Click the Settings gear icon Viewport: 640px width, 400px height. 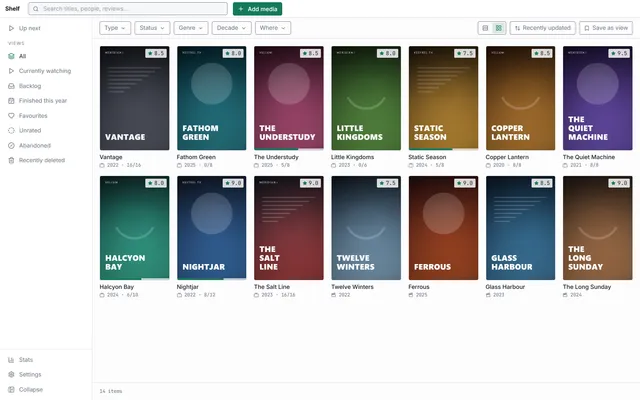[11, 374]
